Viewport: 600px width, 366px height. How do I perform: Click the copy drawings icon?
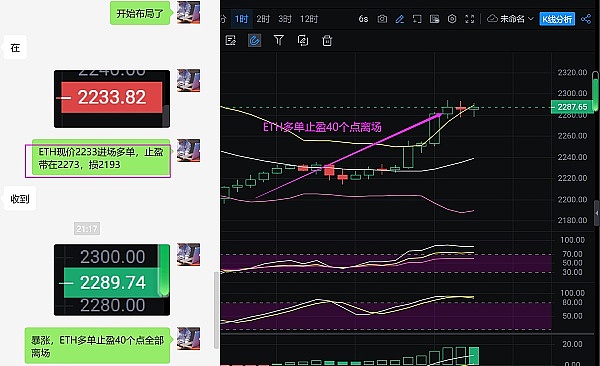click(303, 40)
